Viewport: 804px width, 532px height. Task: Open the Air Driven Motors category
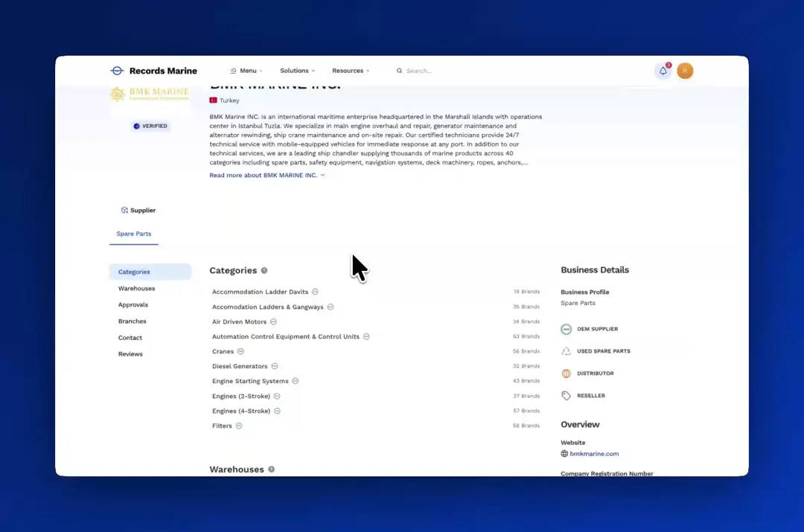point(240,322)
